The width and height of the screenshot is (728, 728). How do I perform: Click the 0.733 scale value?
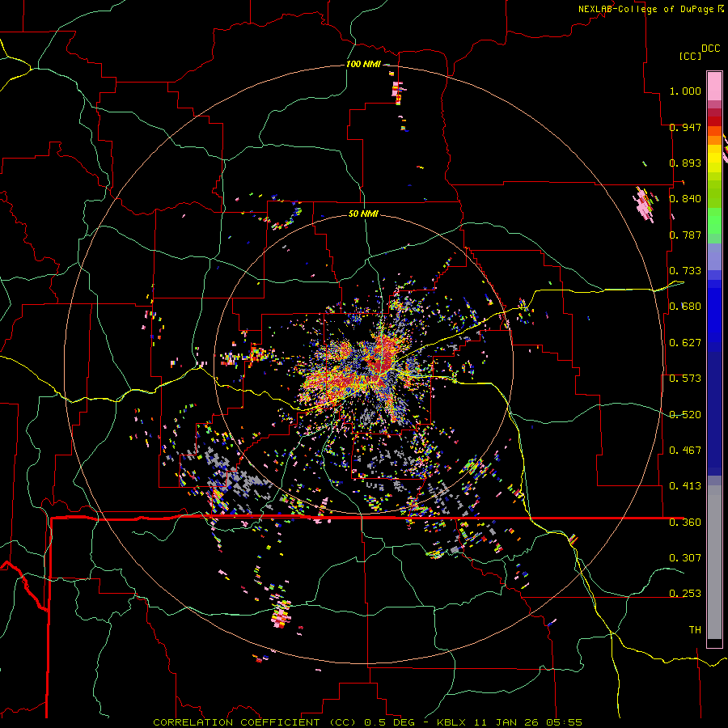click(685, 271)
